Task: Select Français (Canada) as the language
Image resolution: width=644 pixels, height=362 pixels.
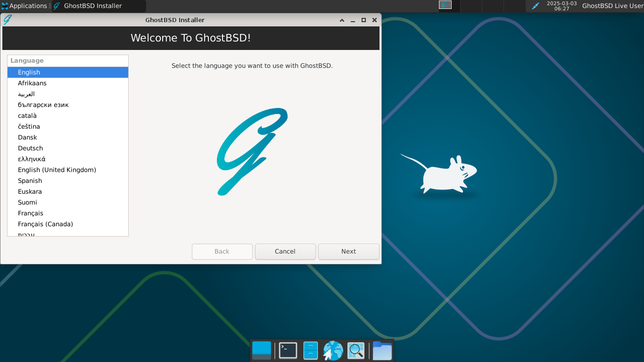Action: click(x=68, y=224)
